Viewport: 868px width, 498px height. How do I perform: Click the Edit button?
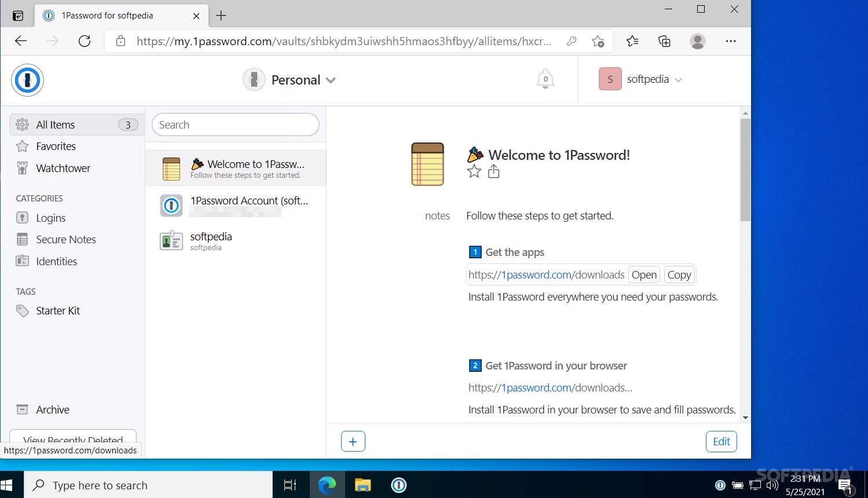(721, 441)
